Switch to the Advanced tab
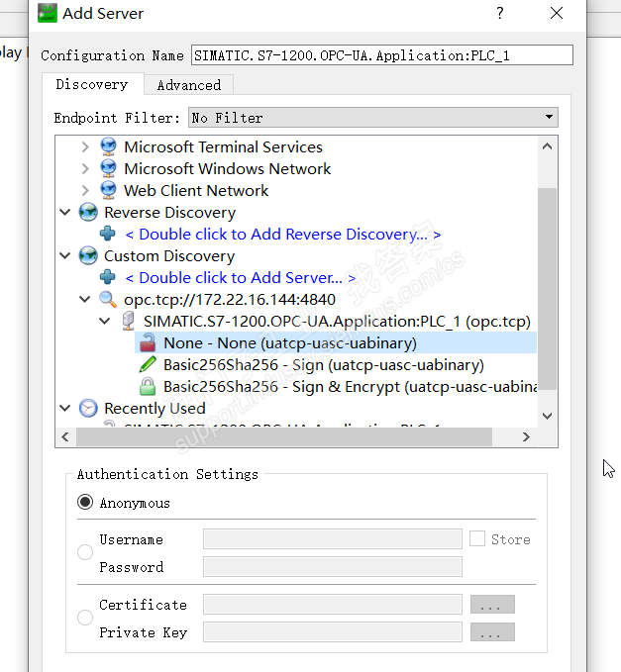Image resolution: width=621 pixels, height=672 pixels. click(188, 85)
